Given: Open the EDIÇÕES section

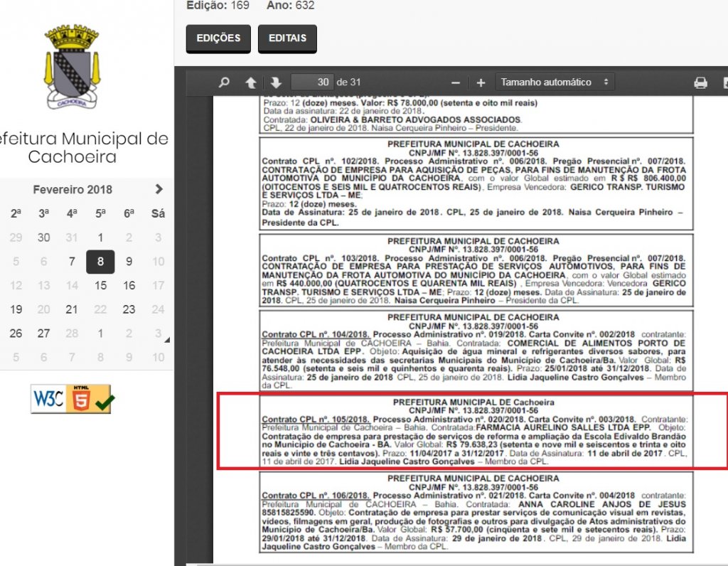Looking at the screenshot, I should coord(218,38).
